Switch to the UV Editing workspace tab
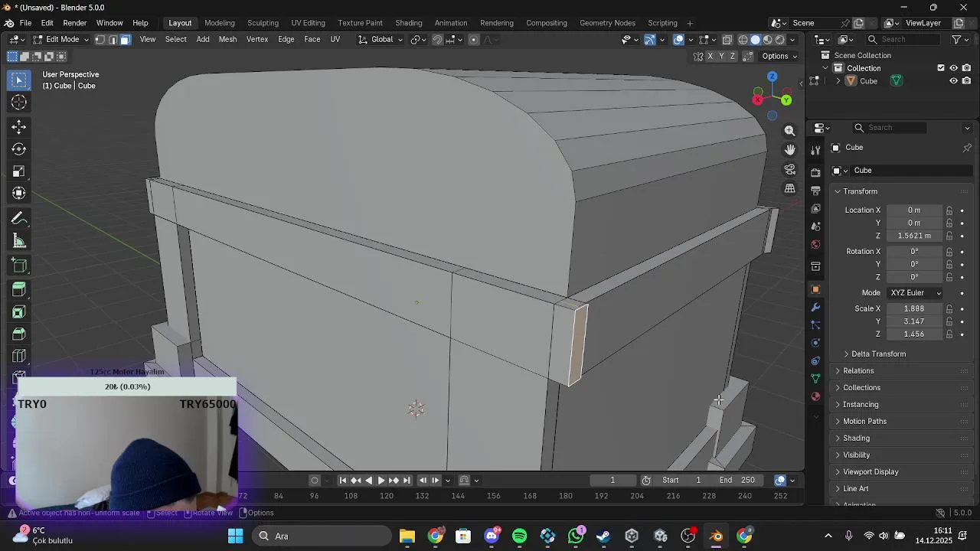Viewport: 980px width, 551px height. (x=308, y=23)
